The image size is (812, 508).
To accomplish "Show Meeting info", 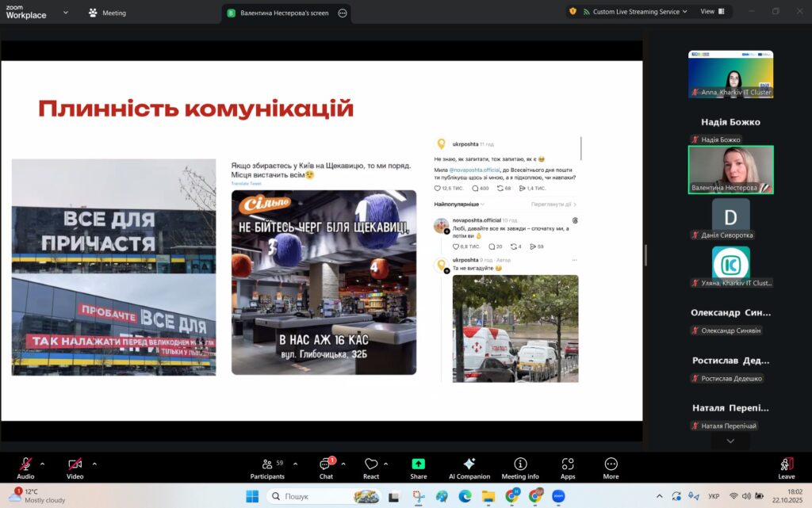I will coord(519,466).
